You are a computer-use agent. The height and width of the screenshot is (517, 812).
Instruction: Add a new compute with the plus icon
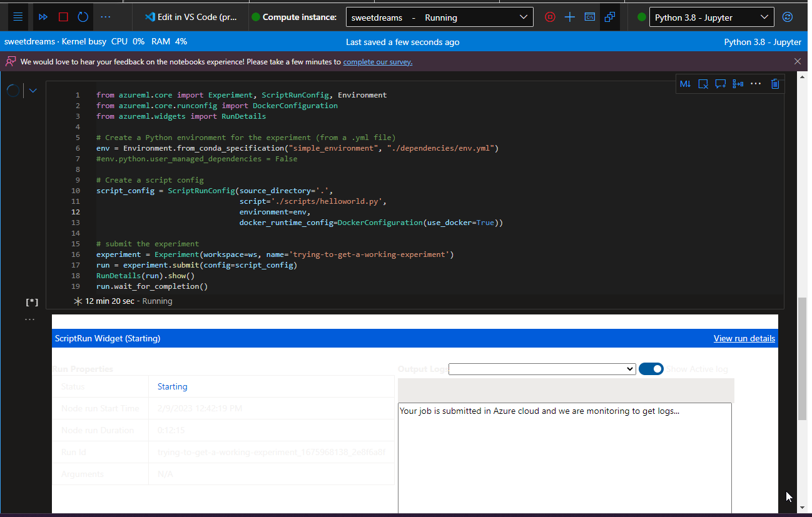point(569,17)
